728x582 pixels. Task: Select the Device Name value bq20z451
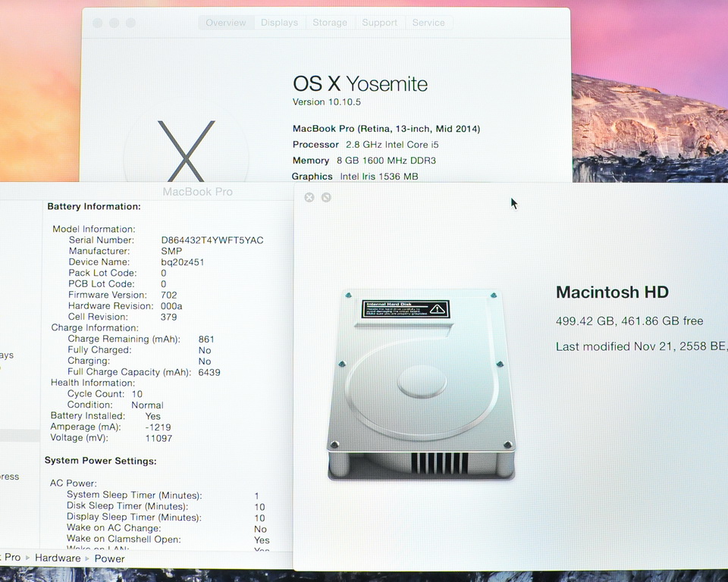(183, 262)
